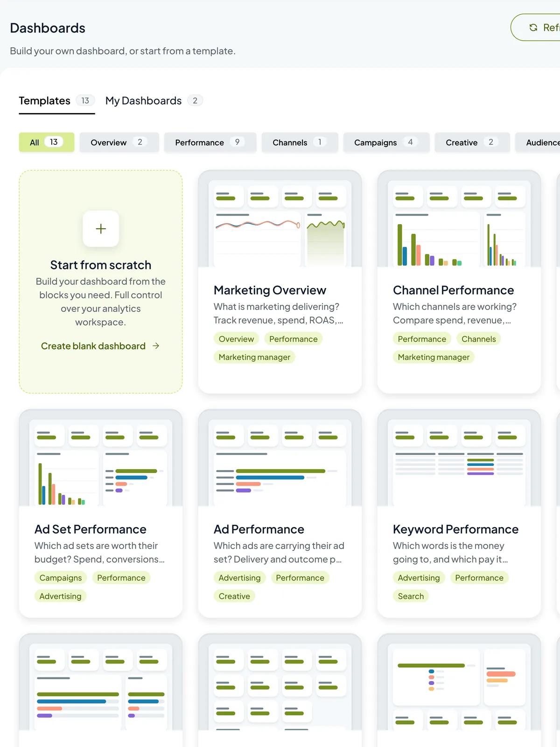Viewport: 560px width, 747px height.
Task: Click the 'Build your own dashboard' subtitle text
Action: pyautogui.click(x=123, y=51)
